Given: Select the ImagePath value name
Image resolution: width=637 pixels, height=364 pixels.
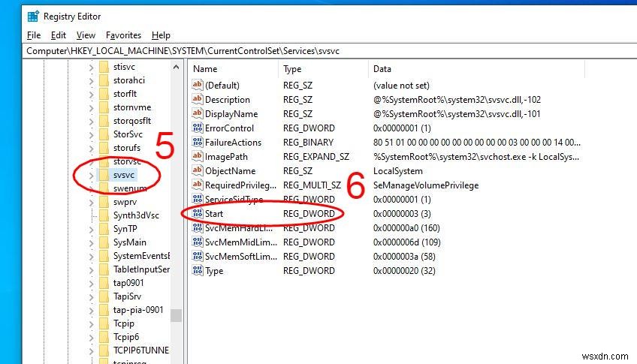Looking at the screenshot, I should [x=226, y=157].
